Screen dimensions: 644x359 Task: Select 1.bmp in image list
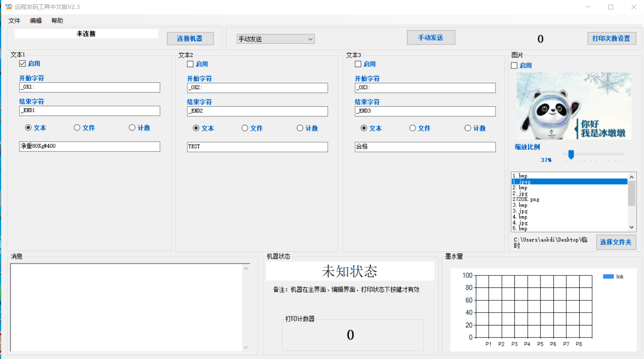pyautogui.click(x=569, y=176)
